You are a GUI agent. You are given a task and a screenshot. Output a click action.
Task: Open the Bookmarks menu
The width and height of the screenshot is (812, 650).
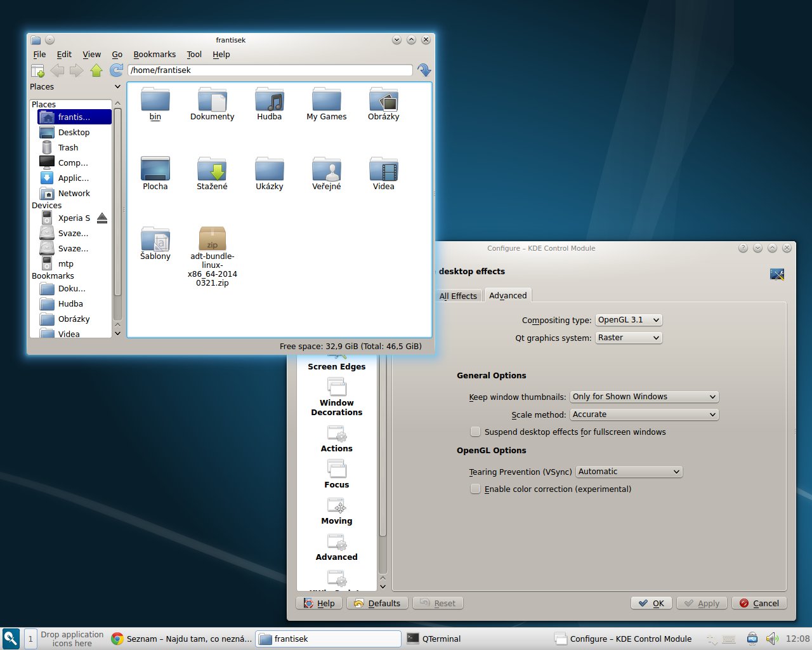154,55
